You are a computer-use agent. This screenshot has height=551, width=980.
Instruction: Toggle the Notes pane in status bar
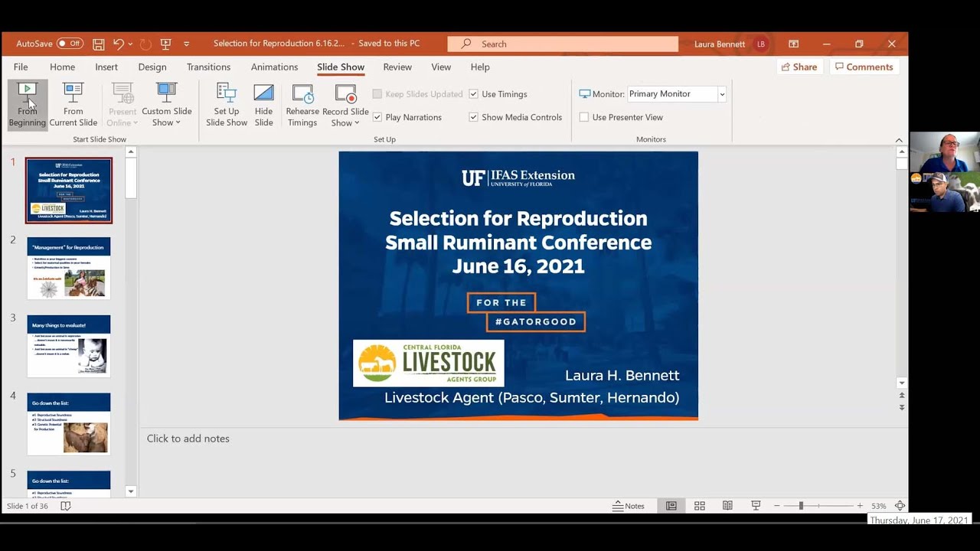[x=629, y=506]
